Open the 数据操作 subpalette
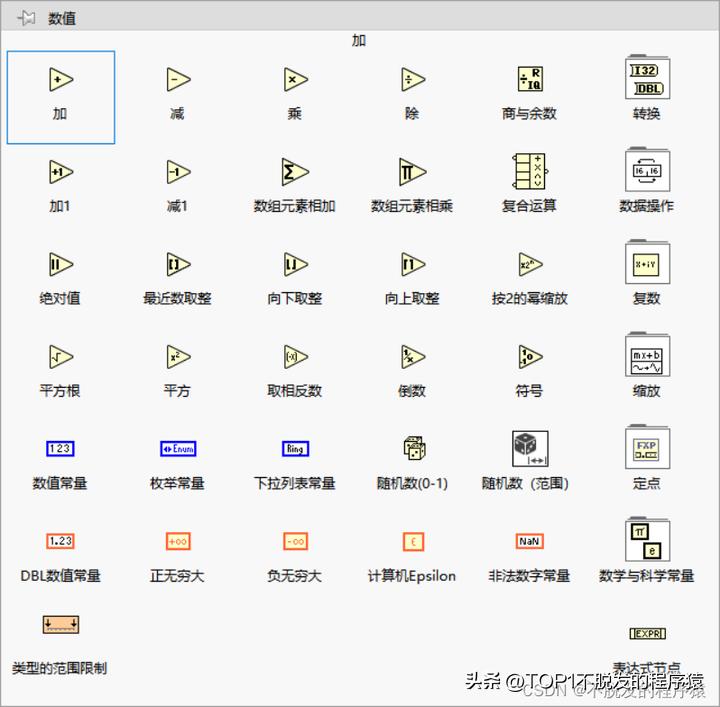This screenshot has width=720, height=707. point(647,169)
